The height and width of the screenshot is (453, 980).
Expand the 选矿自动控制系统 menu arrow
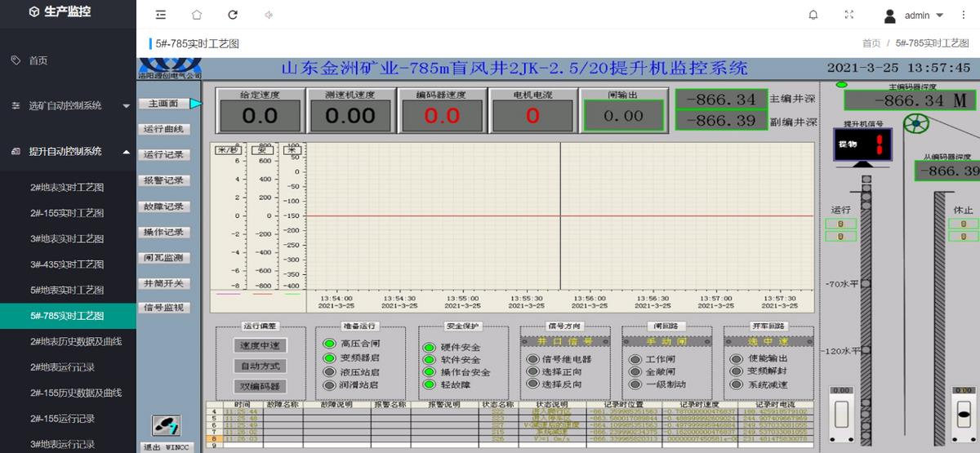126,106
